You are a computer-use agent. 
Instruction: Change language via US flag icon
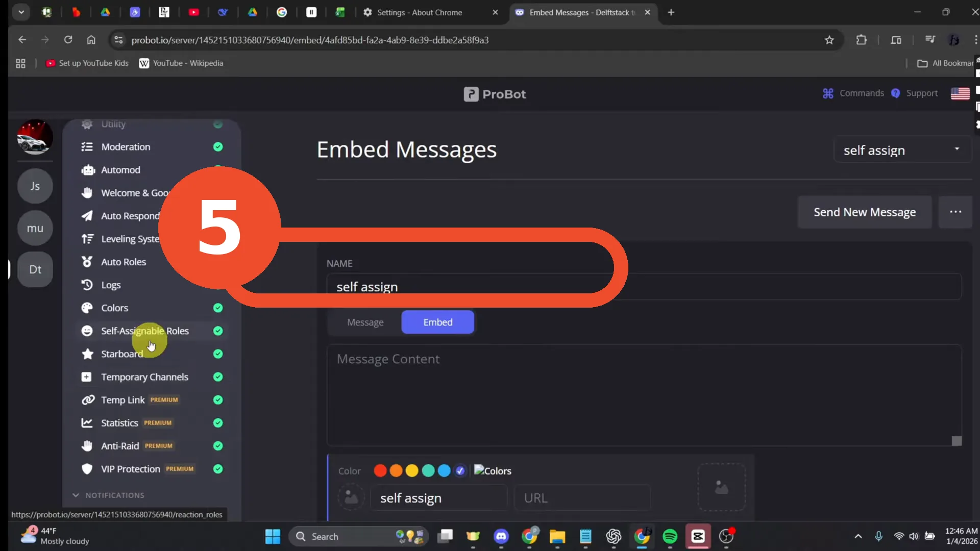pos(960,93)
